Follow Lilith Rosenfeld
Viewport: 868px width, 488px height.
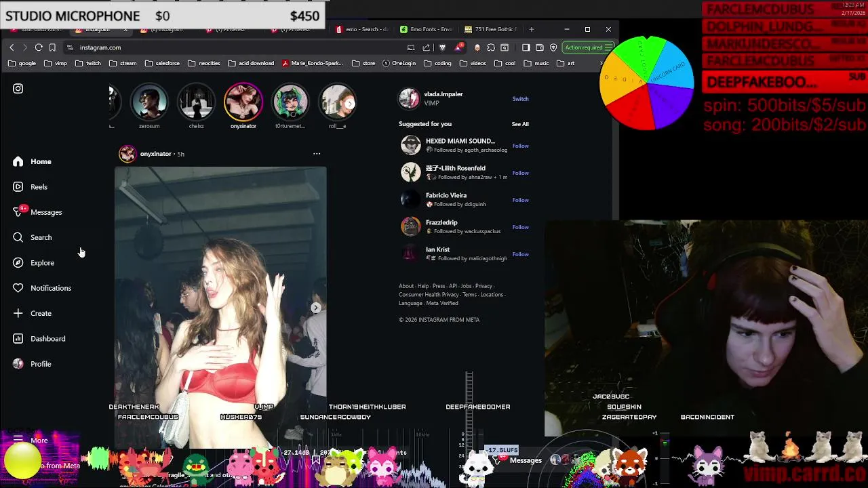(x=520, y=173)
